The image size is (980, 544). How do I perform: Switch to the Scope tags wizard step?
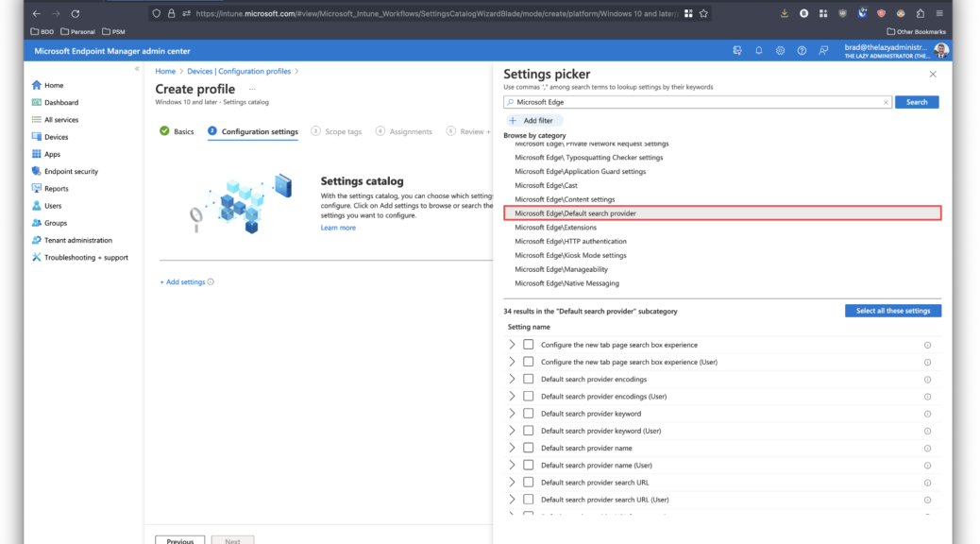pyautogui.click(x=336, y=131)
